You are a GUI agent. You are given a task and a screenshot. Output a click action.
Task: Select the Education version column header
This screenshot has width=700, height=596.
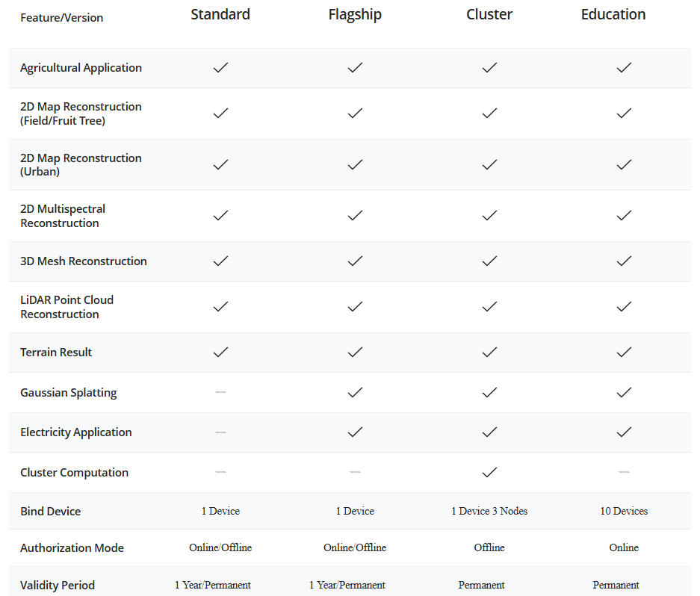pyautogui.click(x=613, y=14)
